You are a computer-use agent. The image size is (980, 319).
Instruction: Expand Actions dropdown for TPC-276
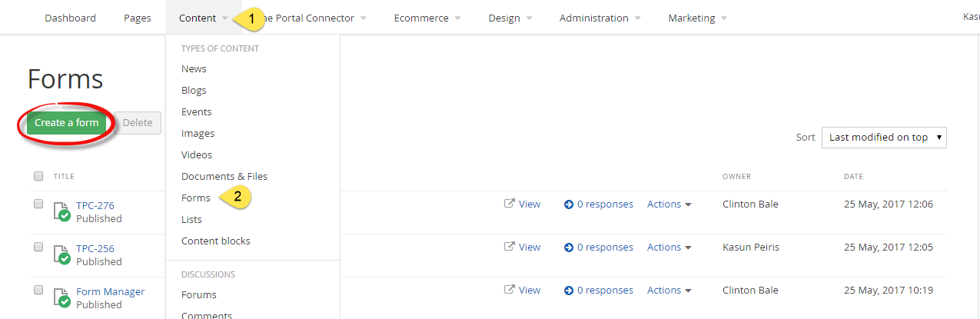click(x=669, y=204)
